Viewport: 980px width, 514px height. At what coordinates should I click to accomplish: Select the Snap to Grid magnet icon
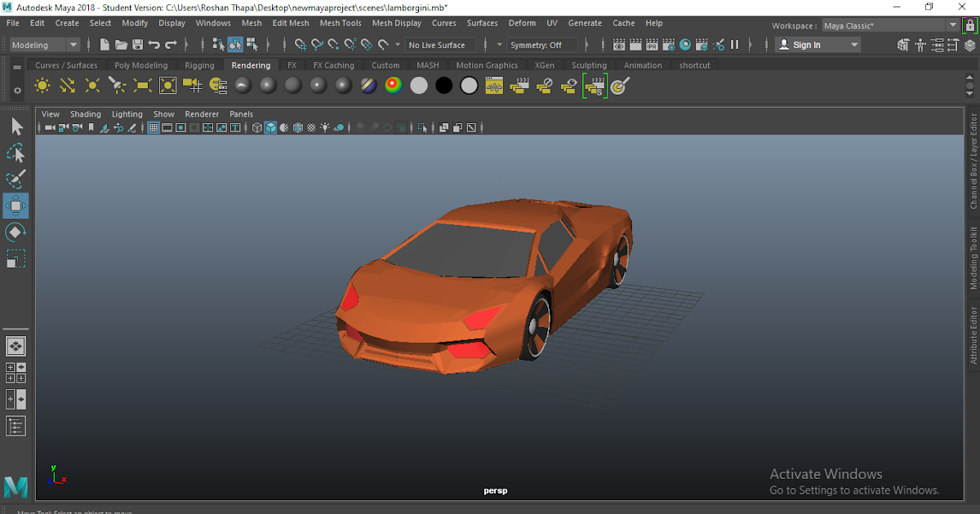(301, 45)
